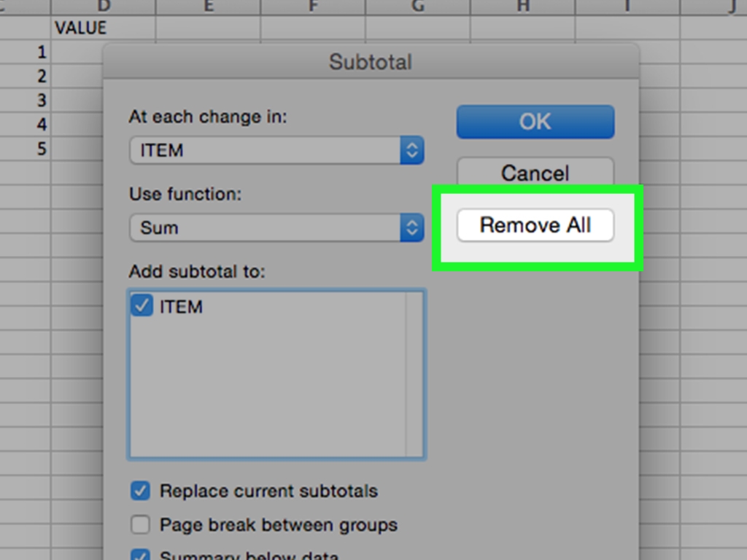The image size is (747, 560).
Task: Enable Page break between groups
Action: pyautogui.click(x=140, y=525)
